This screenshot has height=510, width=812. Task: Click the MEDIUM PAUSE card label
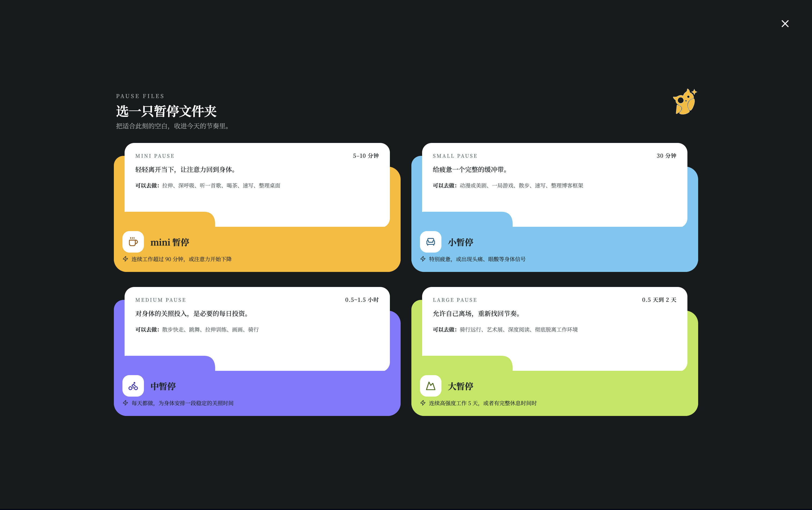[161, 300]
